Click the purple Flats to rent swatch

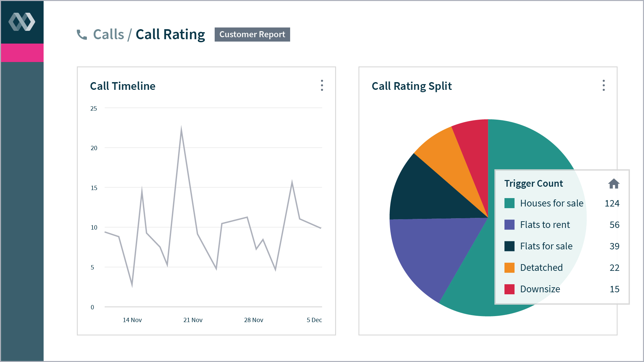(x=509, y=225)
